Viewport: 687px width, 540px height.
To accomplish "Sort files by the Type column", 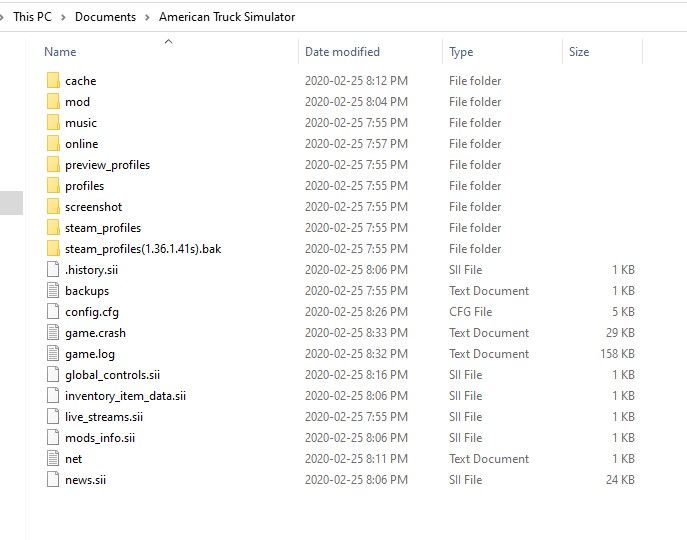I will point(461,52).
